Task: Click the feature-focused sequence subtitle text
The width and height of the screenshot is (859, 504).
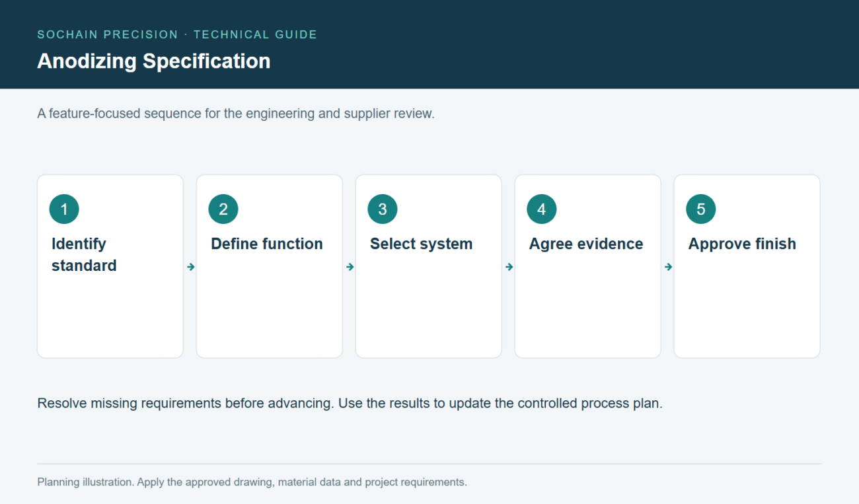Action: (x=236, y=114)
